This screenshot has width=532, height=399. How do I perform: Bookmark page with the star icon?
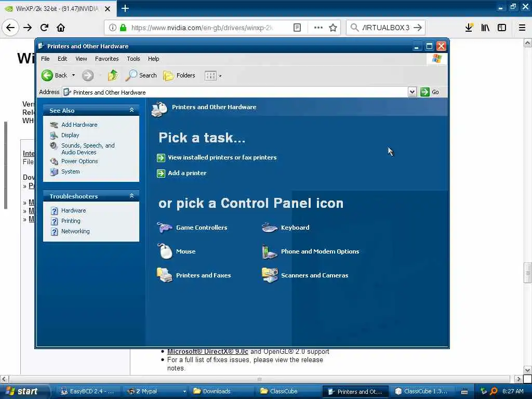point(333,28)
